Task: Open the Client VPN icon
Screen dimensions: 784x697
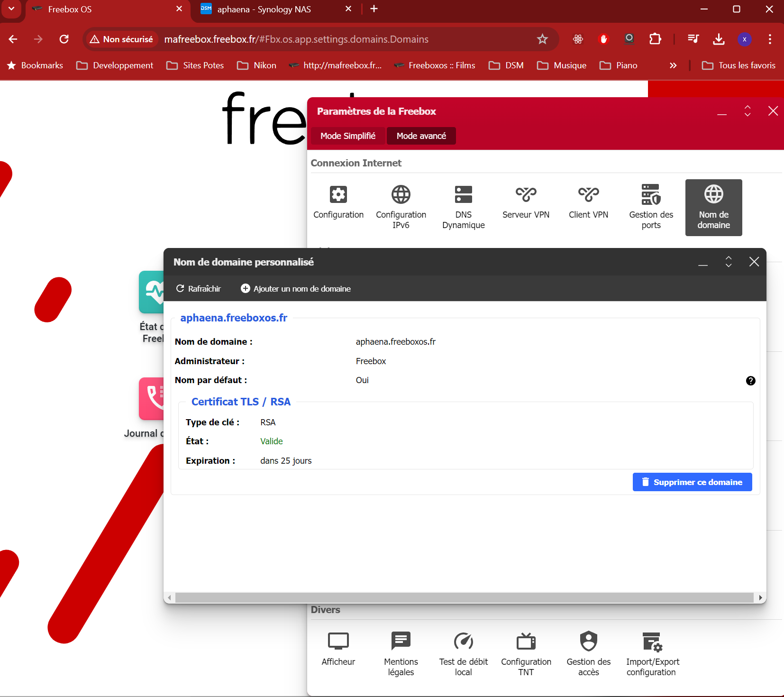Action: [x=588, y=202]
